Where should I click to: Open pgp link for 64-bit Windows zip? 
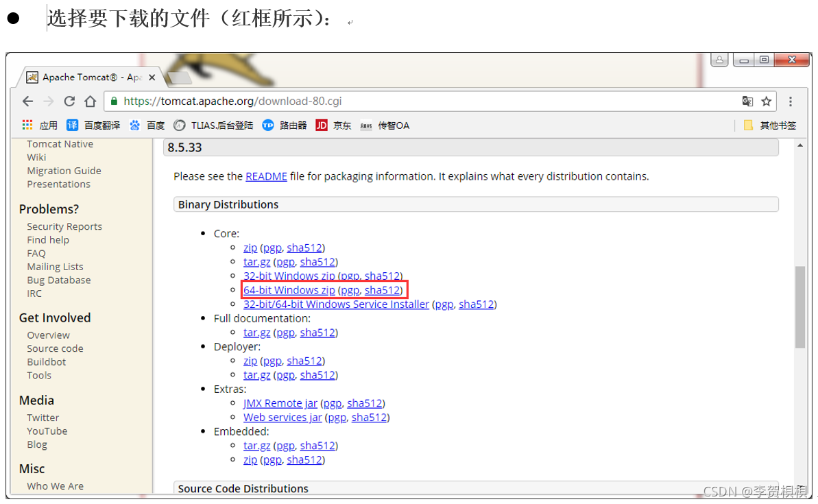click(350, 290)
